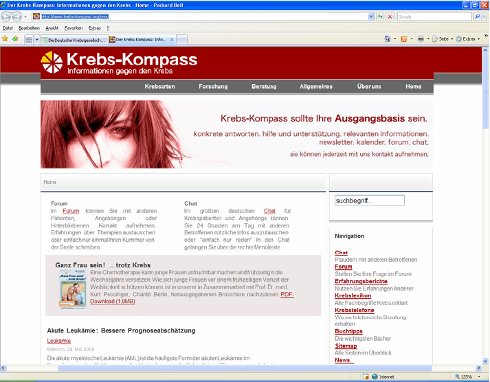
Task: Open the Forschung navigation item
Action: (x=213, y=86)
